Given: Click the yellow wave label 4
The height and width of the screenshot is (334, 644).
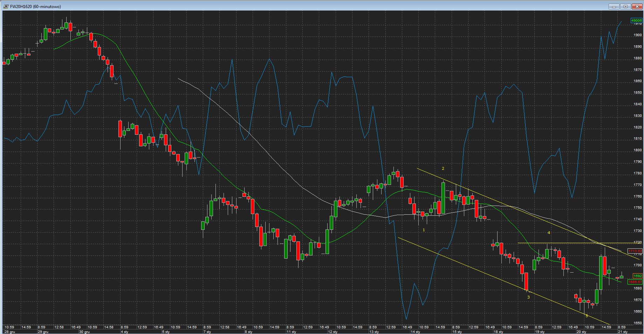Looking at the screenshot, I should (549, 233).
